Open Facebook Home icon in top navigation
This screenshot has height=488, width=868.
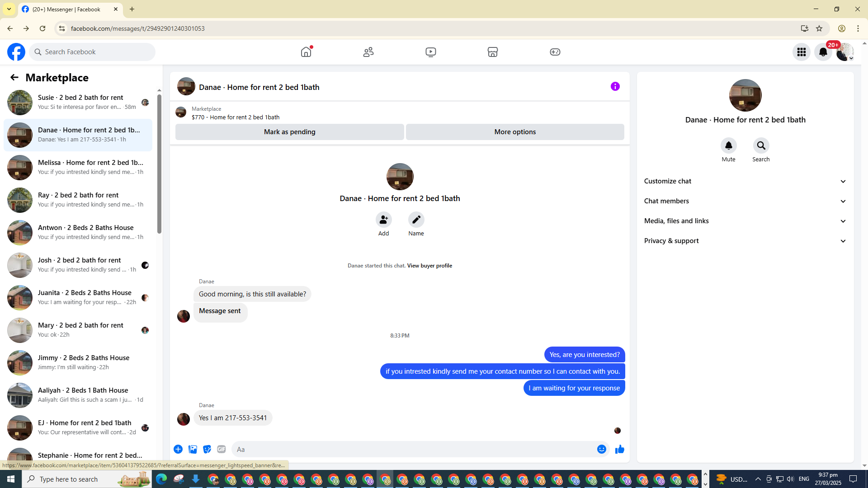click(306, 52)
